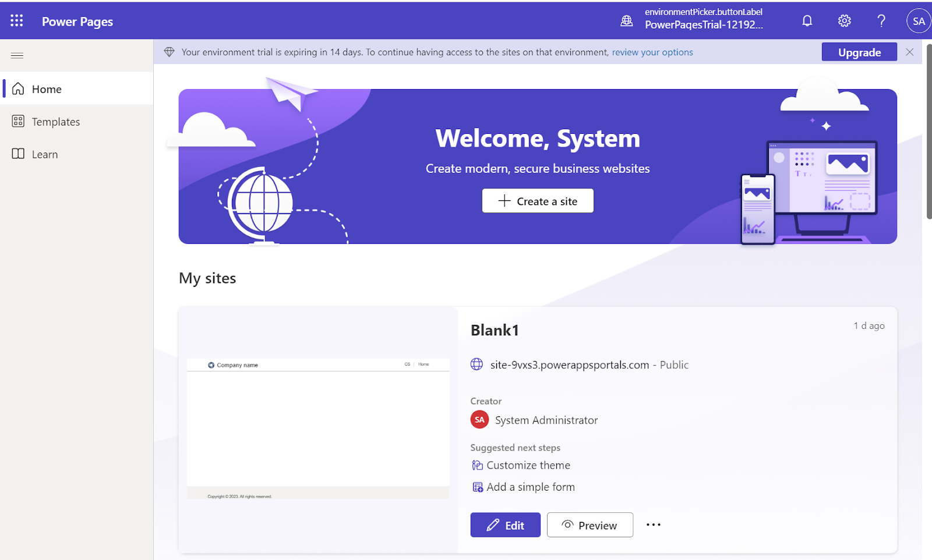
Task: Preview the Blank1 site
Action: point(589,525)
